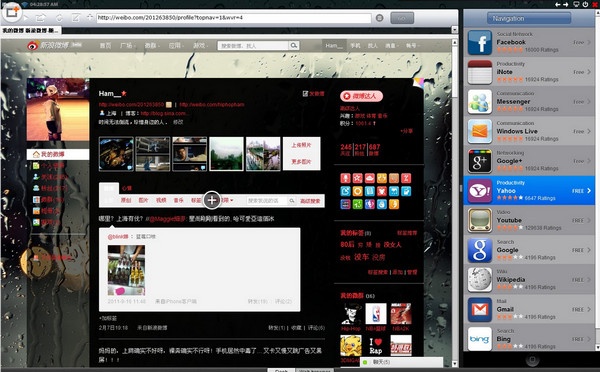Open the Gmail app icon

click(479, 309)
